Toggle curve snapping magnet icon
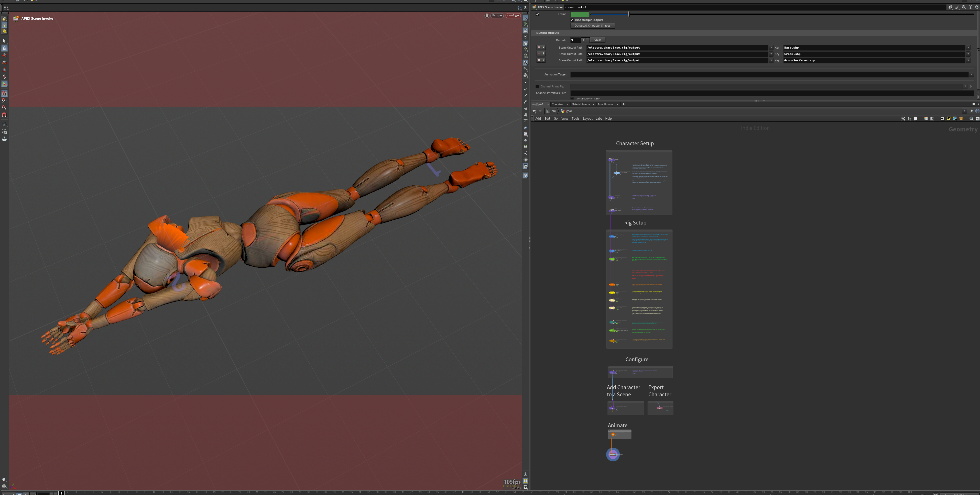 click(4, 101)
